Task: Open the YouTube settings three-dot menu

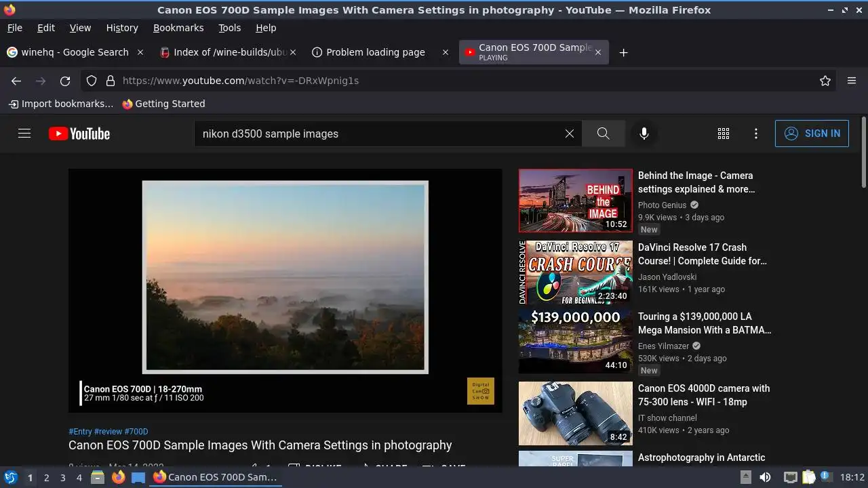Action: pyautogui.click(x=756, y=134)
